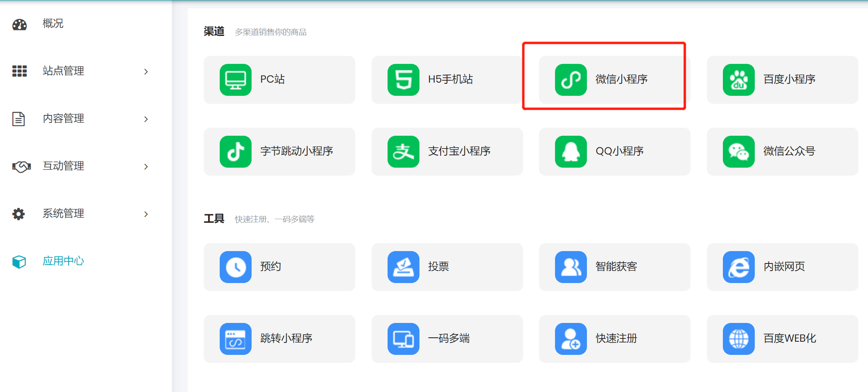Open the 支付宝小程序 channel card

click(x=447, y=152)
